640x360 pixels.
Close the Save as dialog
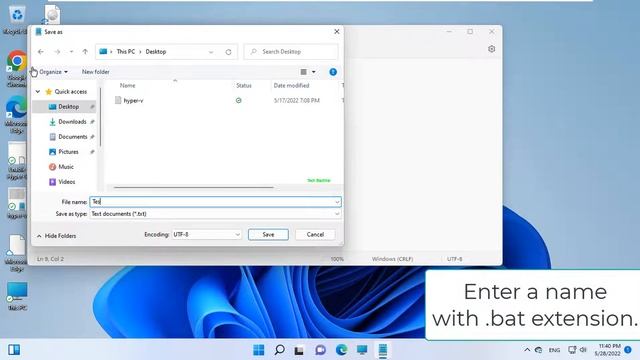tap(336, 31)
